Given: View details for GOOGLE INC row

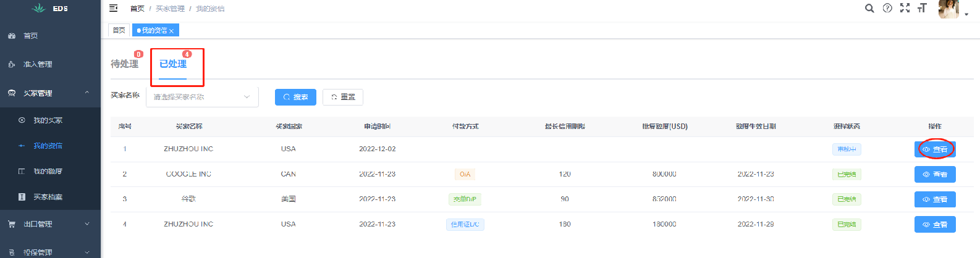Looking at the screenshot, I should coord(935,175).
